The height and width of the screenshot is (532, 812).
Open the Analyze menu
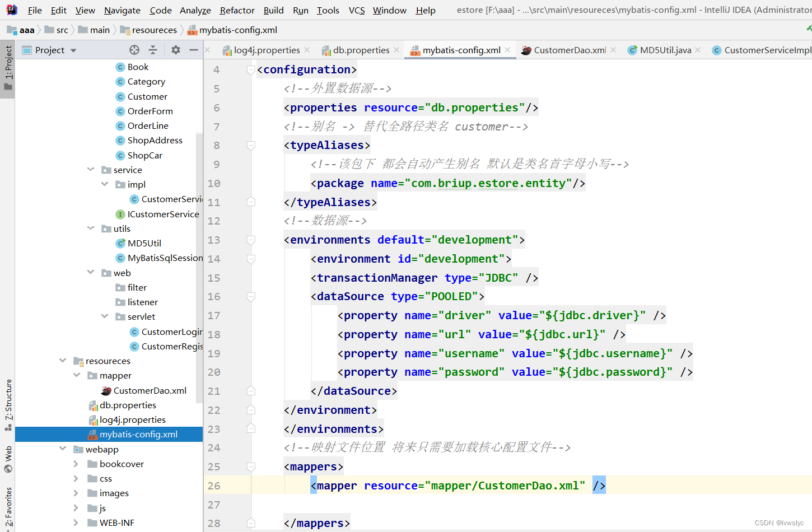pyautogui.click(x=195, y=10)
